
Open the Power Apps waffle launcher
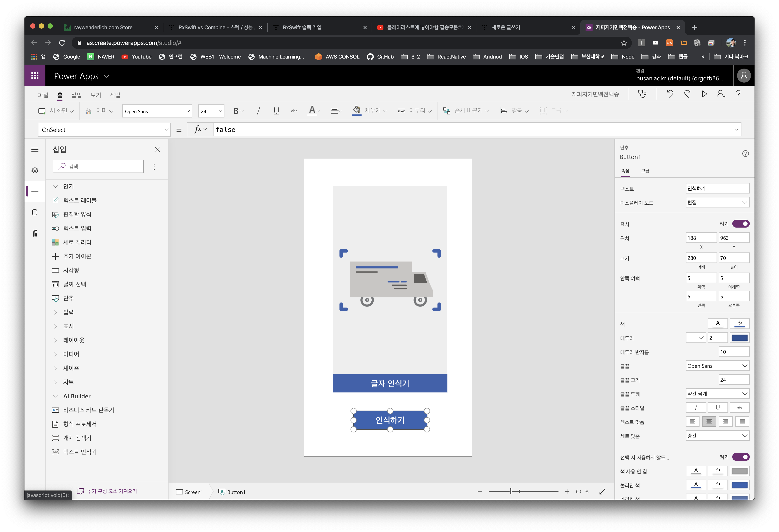(x=35, y=76)
